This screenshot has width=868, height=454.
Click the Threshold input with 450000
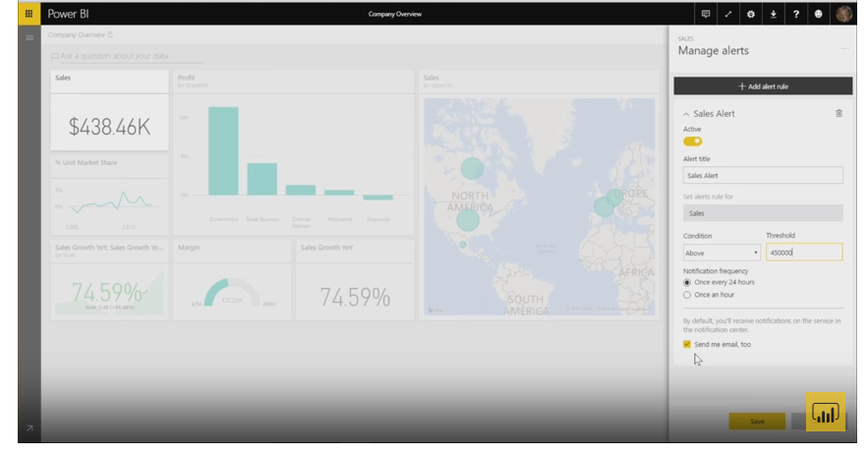pos(804,253)
